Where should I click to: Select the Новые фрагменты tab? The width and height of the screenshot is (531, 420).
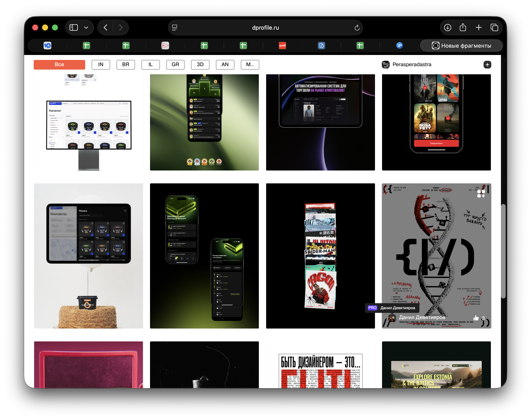click(461, 46)
